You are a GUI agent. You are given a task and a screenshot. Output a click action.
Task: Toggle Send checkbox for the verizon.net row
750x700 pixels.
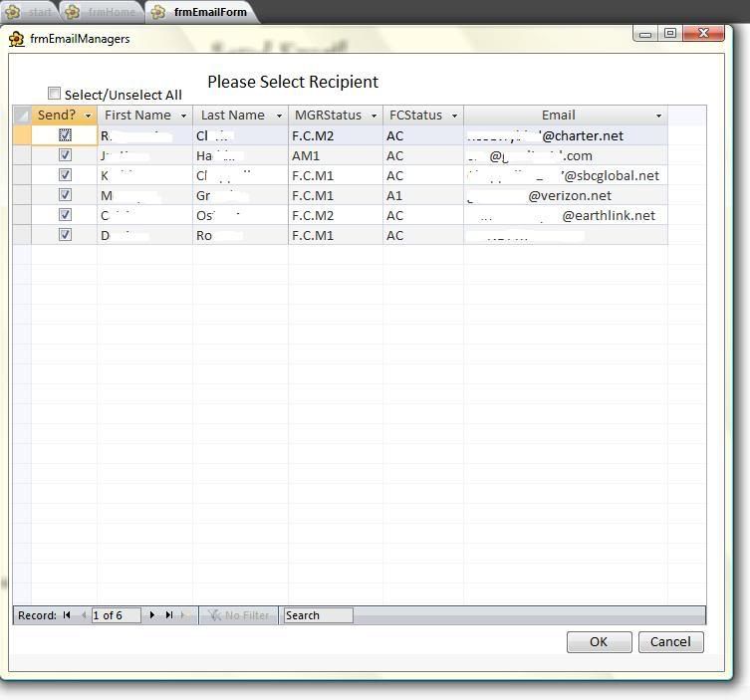click(65, 195)
